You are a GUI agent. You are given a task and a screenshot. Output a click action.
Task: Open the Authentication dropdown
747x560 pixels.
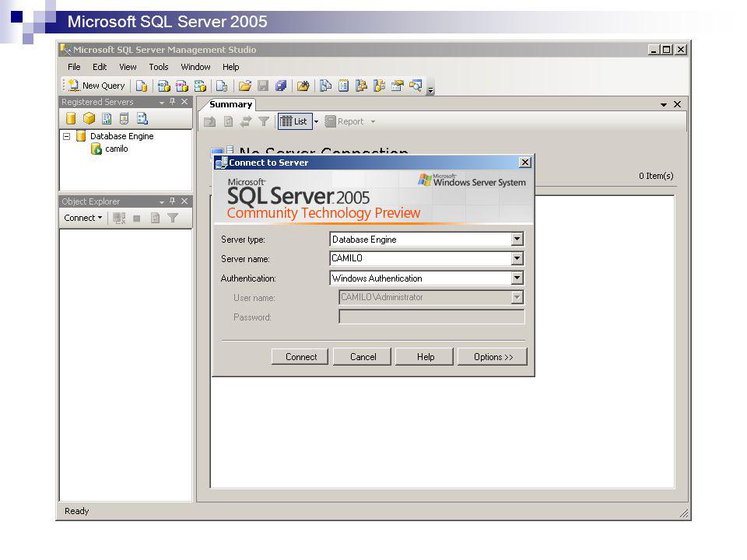517,278
